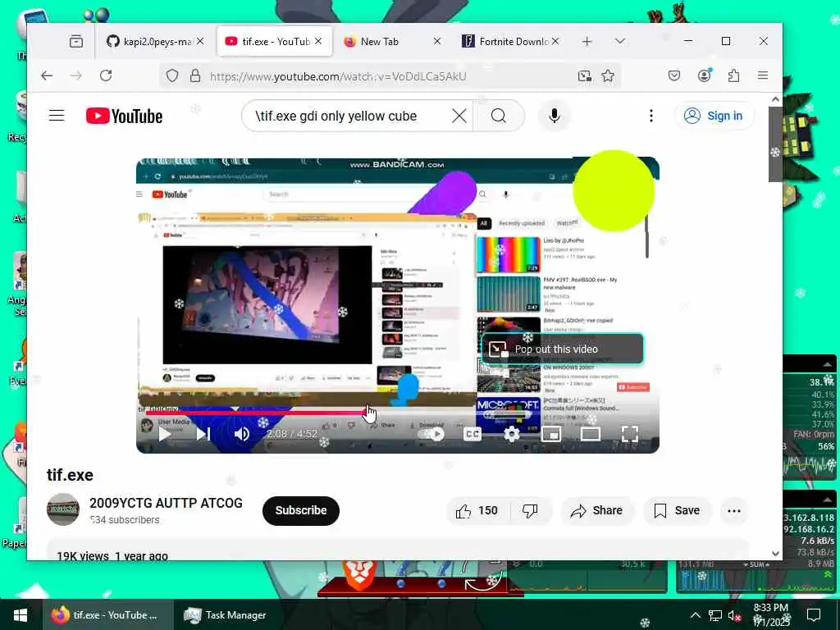840x630 pixels.
Task: Skip to the next video
Action: click(203, 434)
